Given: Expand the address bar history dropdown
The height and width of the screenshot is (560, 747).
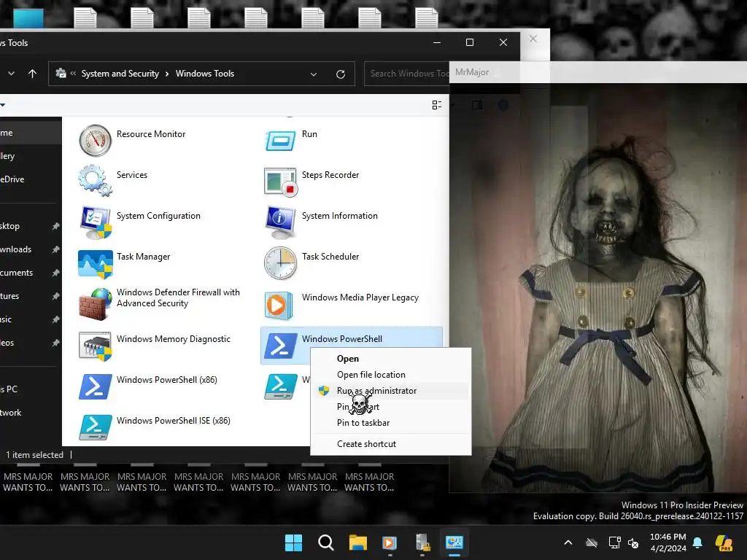Looking at the screenshot, I should click(x=314, y=74).
